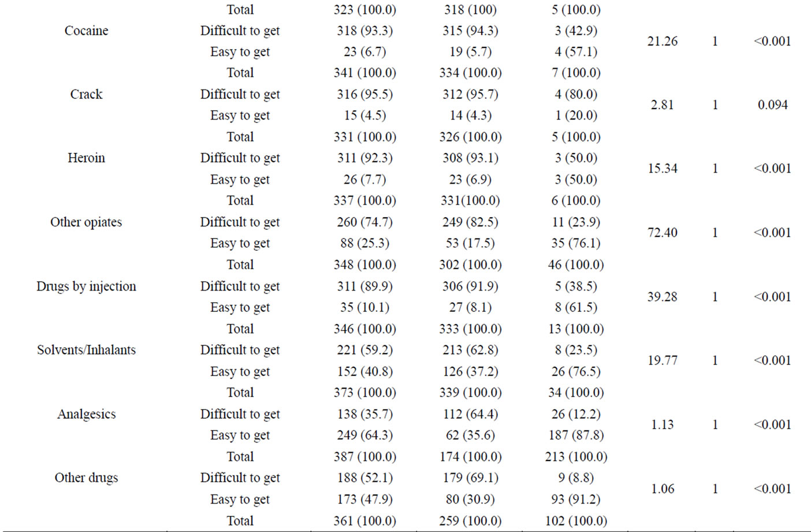Select the chi-square value 21.26
The height and width of the screenshot is (532, 811).
(x=662, y=41)
